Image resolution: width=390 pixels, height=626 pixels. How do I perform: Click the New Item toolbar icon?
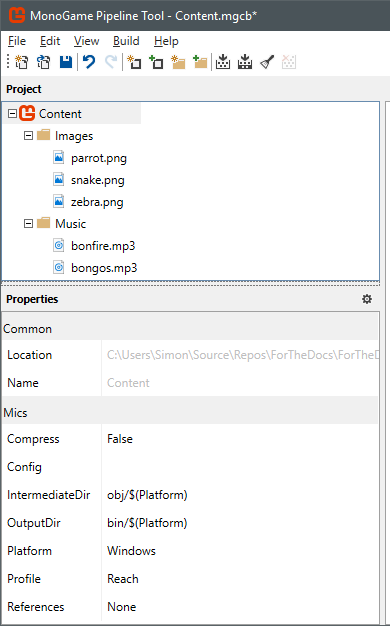(x=134, y=62)
